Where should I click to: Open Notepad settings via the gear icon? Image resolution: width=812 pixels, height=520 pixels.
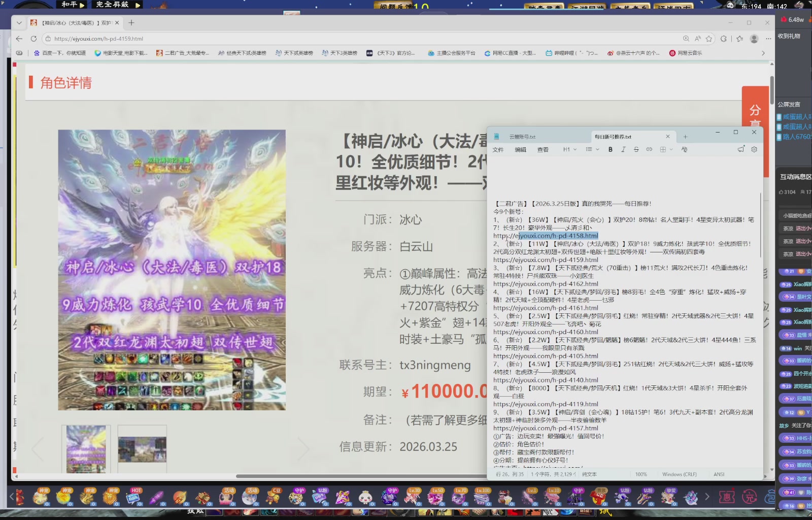tap(754, 149)
